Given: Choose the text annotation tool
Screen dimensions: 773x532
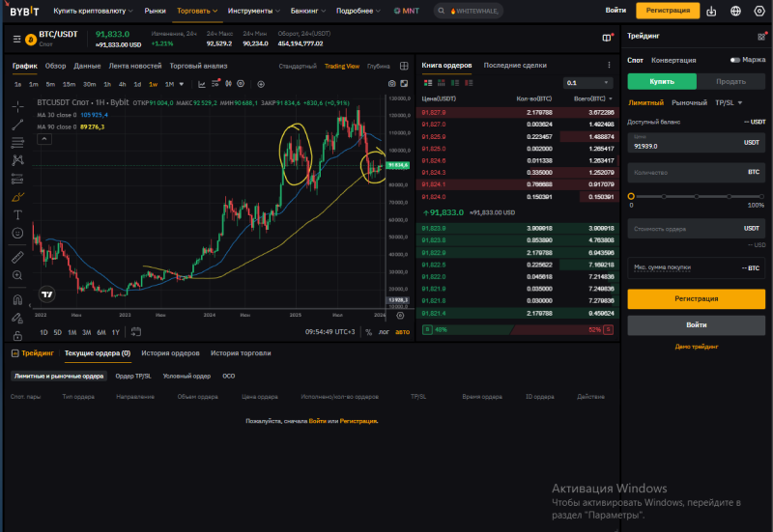Looking at the screenshot, I should click(17, 214).
